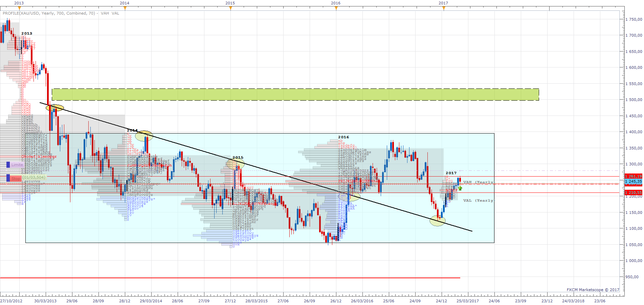The image size is (644, 305).
Task: Click the 1 700,00 price axis label
Action: [x=634, y=35]
